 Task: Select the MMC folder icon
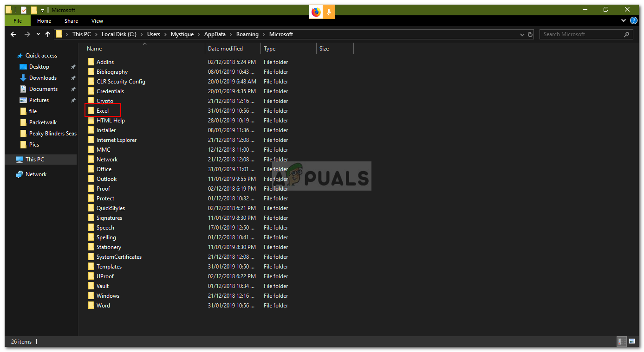pyautogui.click(x=91, y=150)
